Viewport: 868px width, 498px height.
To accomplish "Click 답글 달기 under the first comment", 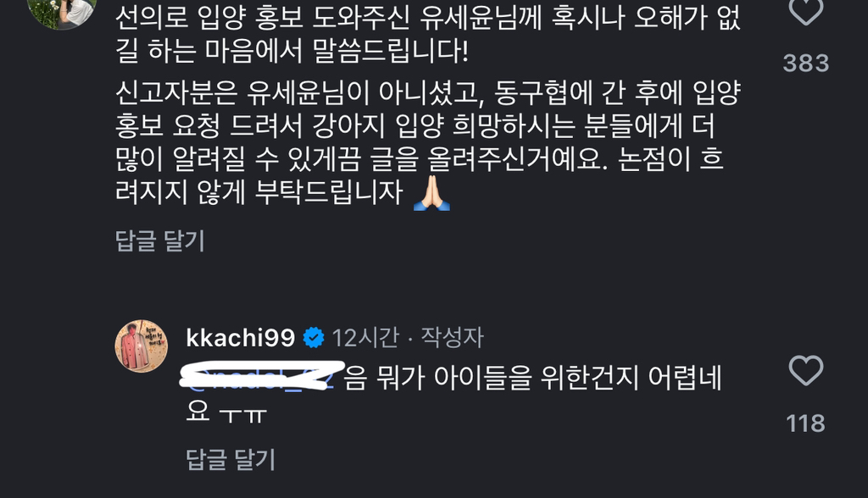I will (160, 241).
